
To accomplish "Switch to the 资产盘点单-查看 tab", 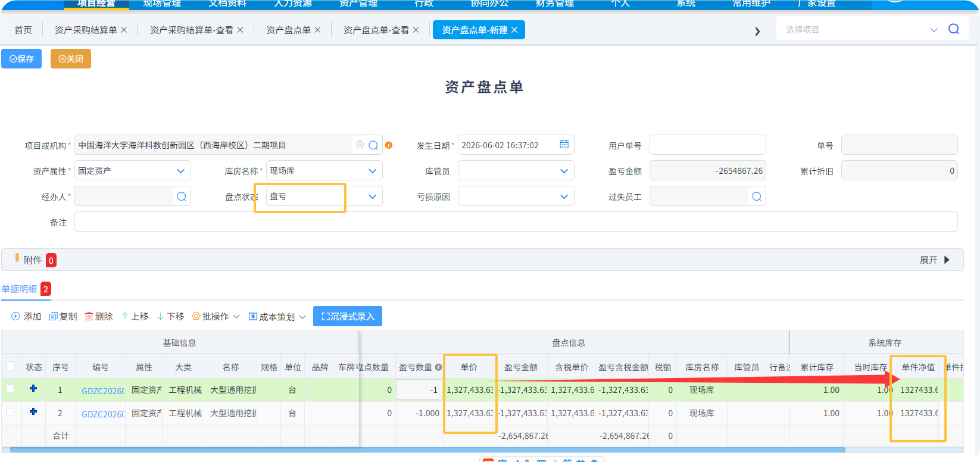I will (376, 30).
